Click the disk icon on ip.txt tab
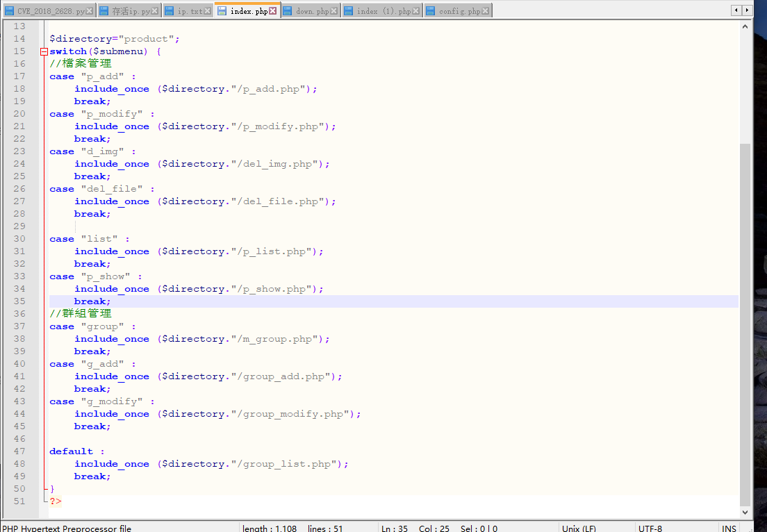 coord(170,10)
